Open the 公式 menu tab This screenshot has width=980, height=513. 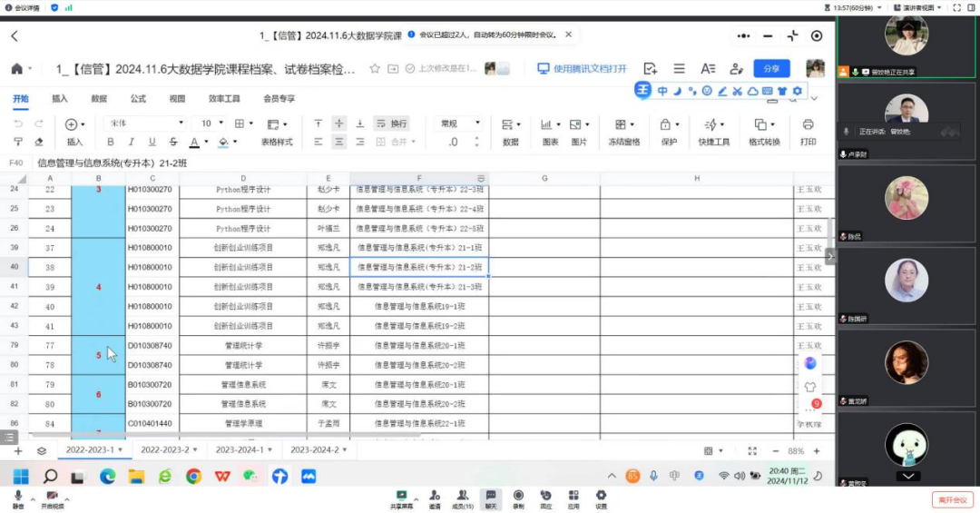point(138,99)
